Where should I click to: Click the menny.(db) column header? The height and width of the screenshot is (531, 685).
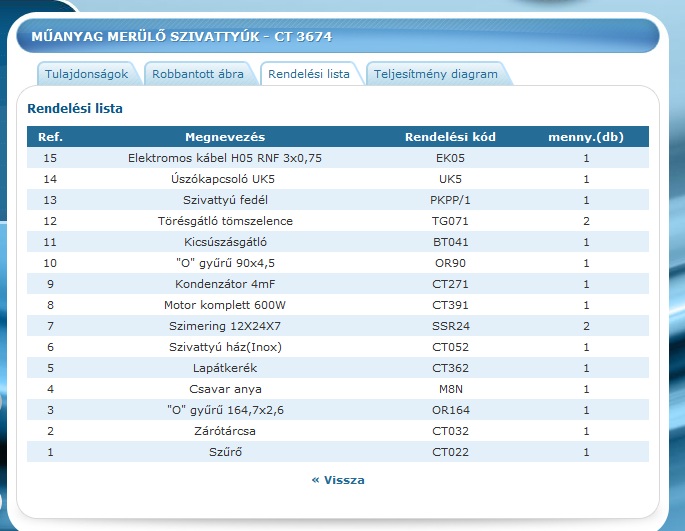pyautogui.click(x=586, y=137)
